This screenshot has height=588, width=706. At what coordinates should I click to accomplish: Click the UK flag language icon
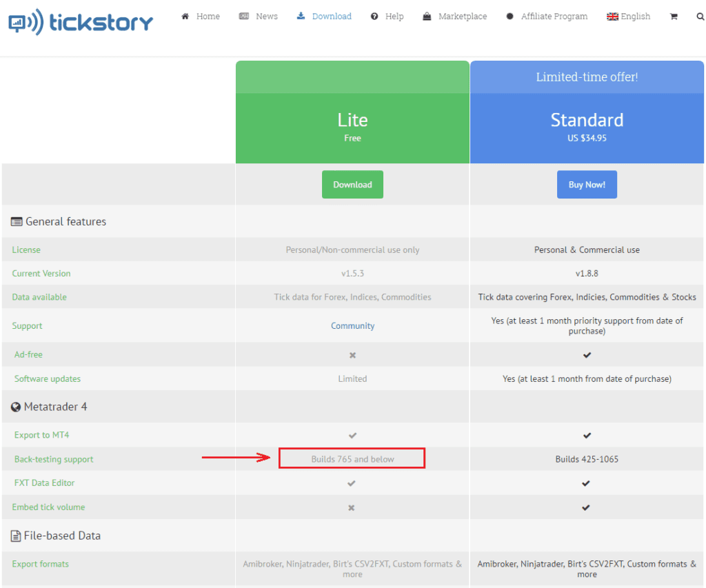[x=612, y=17]
